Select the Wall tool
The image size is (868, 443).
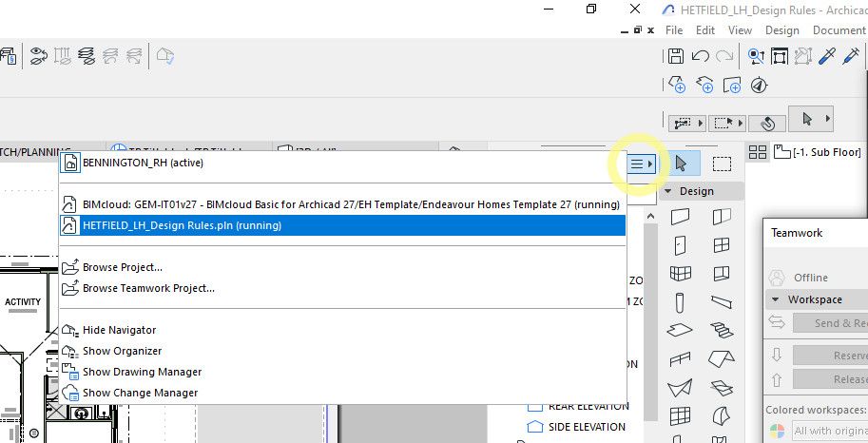pyautogui.click(x=681, y=217)
